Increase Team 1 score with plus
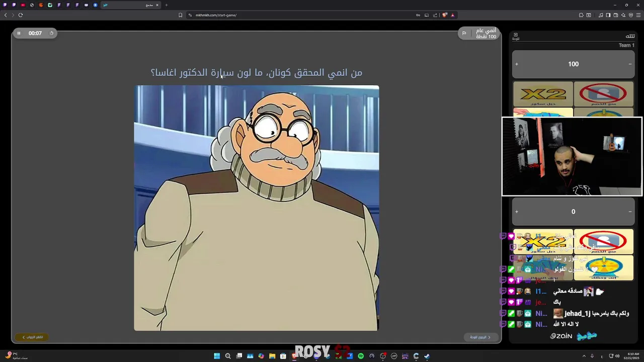Image resolution: width=644 pixels, height=362 pixels. coord(516,64)
